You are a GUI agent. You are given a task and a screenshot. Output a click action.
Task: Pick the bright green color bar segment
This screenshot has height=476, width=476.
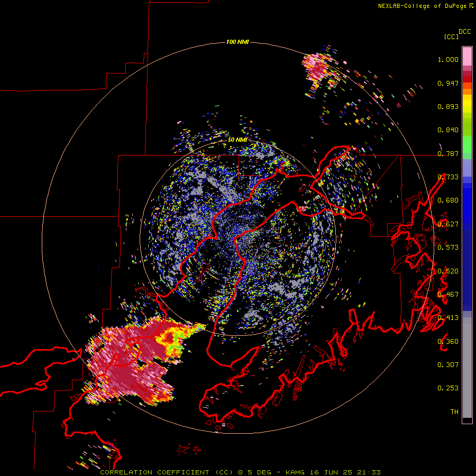click(467, 144)
